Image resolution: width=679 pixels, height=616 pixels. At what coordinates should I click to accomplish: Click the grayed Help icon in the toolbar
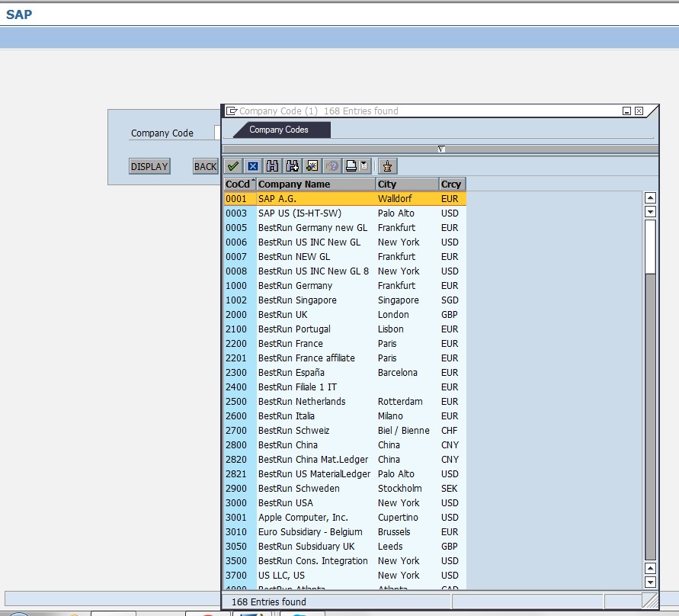(332, 165)
